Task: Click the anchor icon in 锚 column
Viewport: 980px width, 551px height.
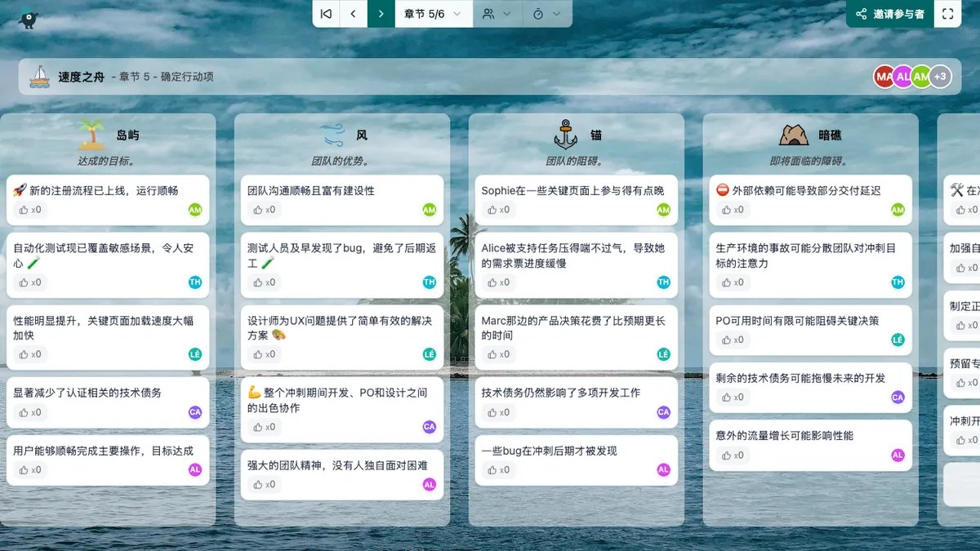Action: point(565,135)
